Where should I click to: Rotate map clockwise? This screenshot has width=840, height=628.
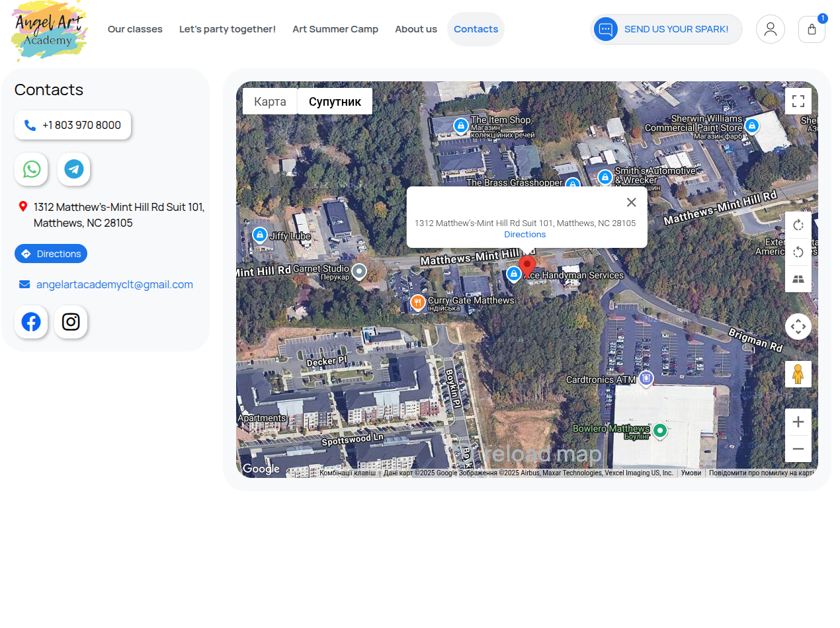click(798, 225)
